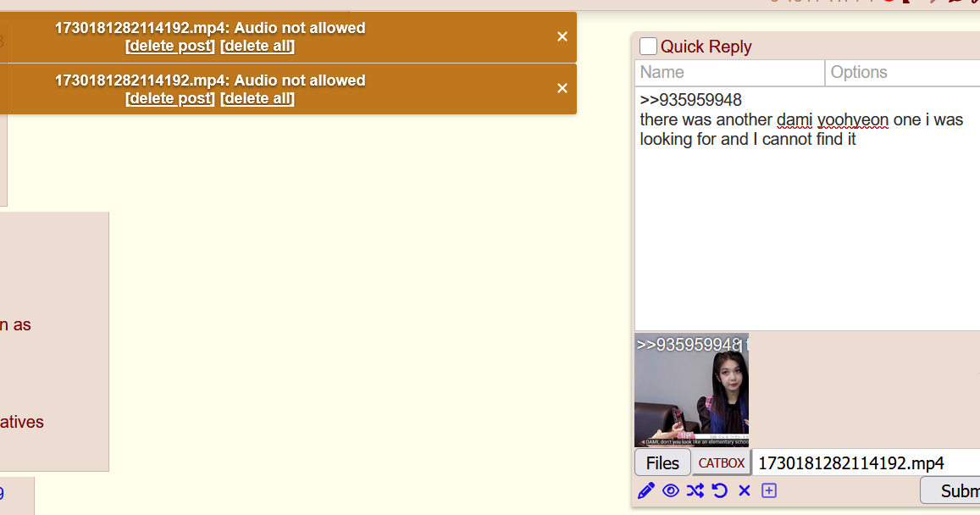Dismiss the second Audio not allowed notification
The height and width of the screenshot is (515, 980).
coord(562,89)
